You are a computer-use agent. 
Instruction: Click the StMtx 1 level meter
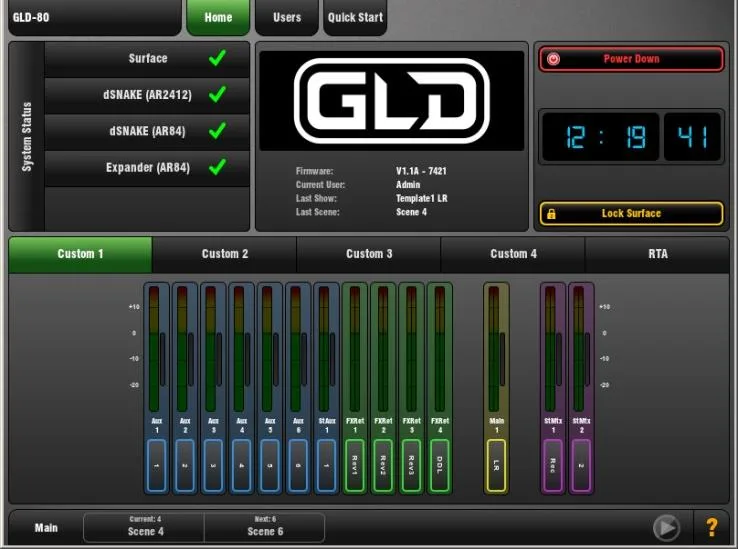pos(550,349)
